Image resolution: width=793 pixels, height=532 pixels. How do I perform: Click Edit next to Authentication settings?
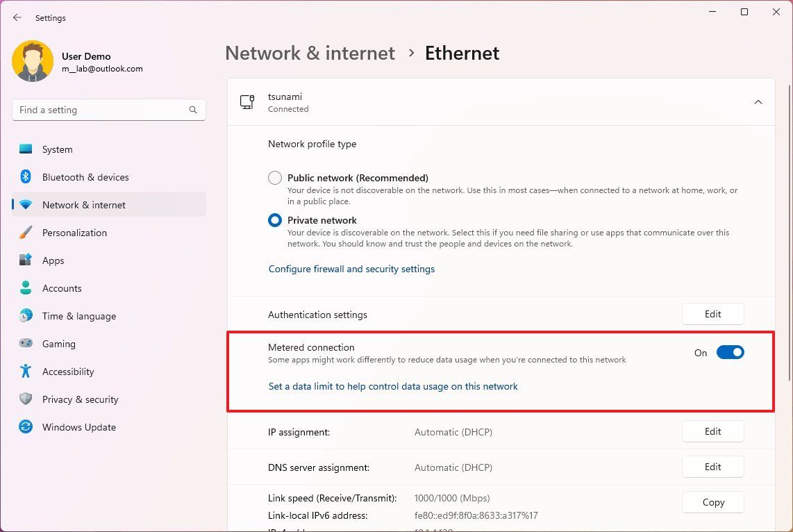click(712, 314)
